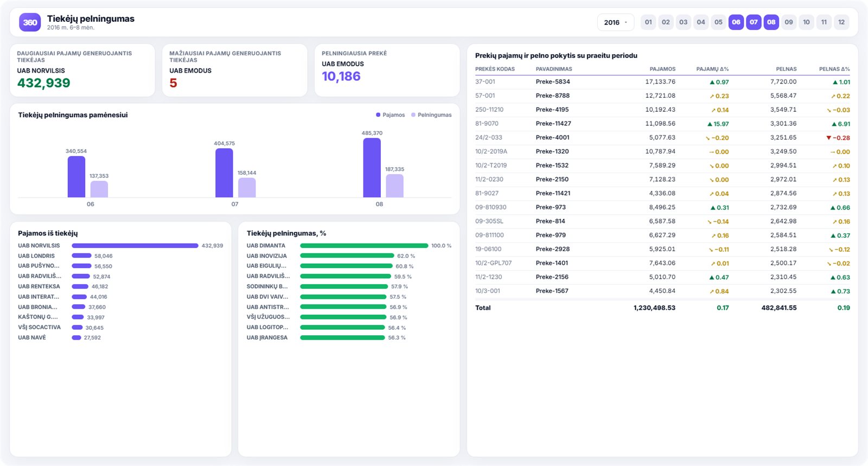The width and height of the screenshot is (868, 466).
Task: Click top supplier value 432,939
Action: click(44, 83)
